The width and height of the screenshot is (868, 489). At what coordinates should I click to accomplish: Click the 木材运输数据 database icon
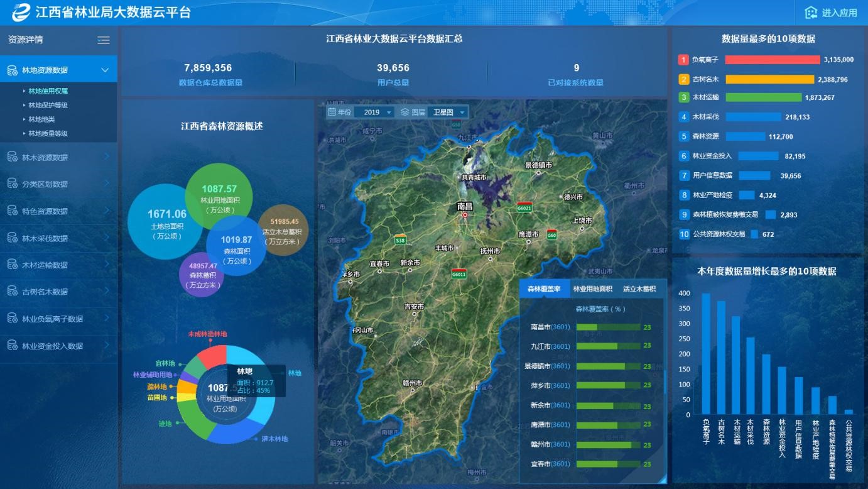coord(13,265)
